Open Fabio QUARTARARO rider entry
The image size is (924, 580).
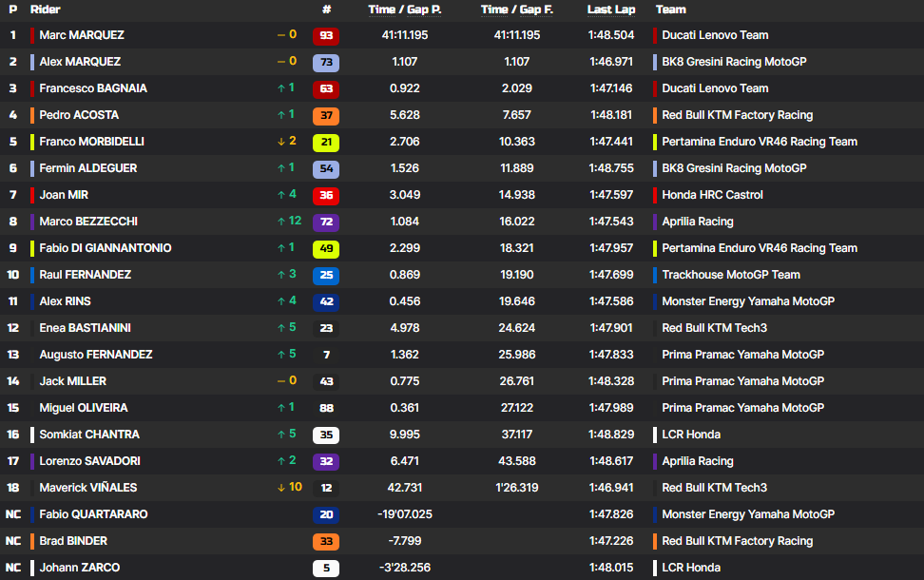click(93, 514)
